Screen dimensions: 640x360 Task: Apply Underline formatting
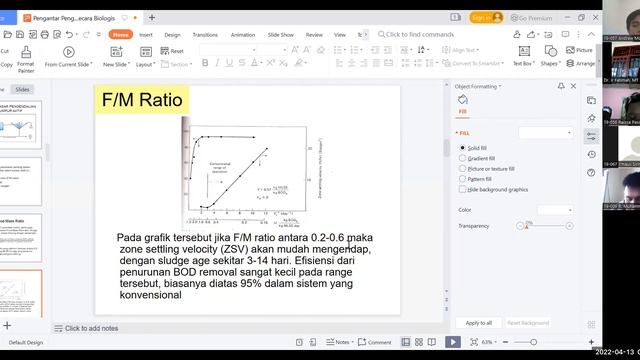229,63
